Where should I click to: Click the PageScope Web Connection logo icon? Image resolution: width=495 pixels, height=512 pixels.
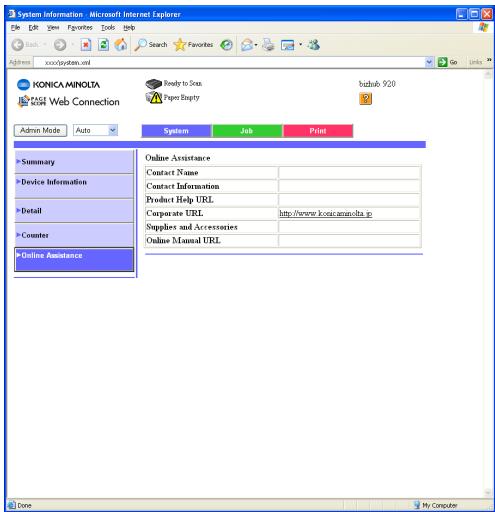(x=23, y=101)
